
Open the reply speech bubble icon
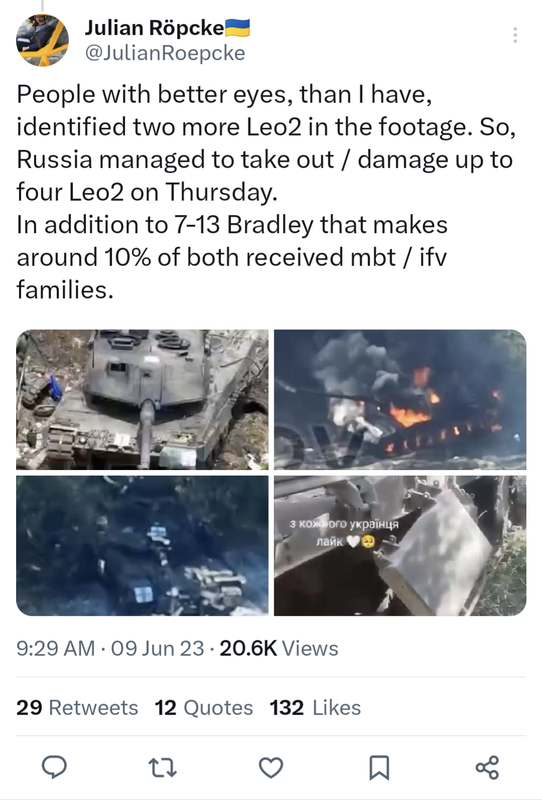pos(54,767)
